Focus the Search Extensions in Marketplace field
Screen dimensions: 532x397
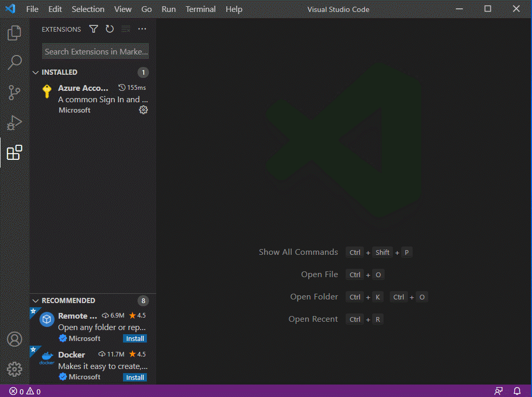96,51
